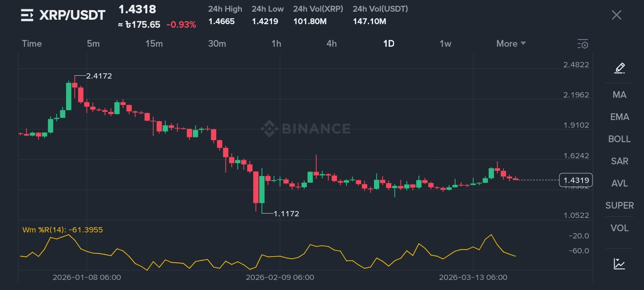
Task: Click the -20.0 oscillator axis label
Action: pyautogui.click(x=579, y=236)
